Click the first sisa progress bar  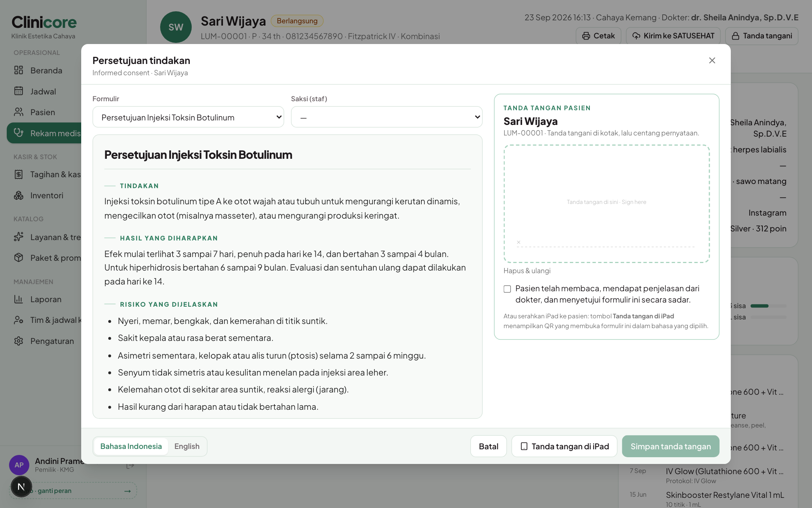(x=768, y=306)
